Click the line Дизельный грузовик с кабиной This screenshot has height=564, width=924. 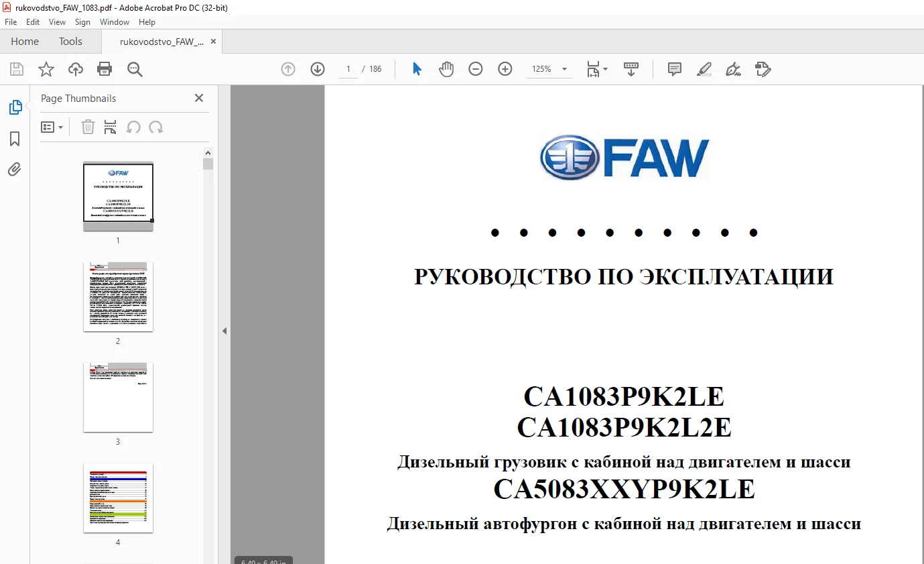(x=624, y=462)
